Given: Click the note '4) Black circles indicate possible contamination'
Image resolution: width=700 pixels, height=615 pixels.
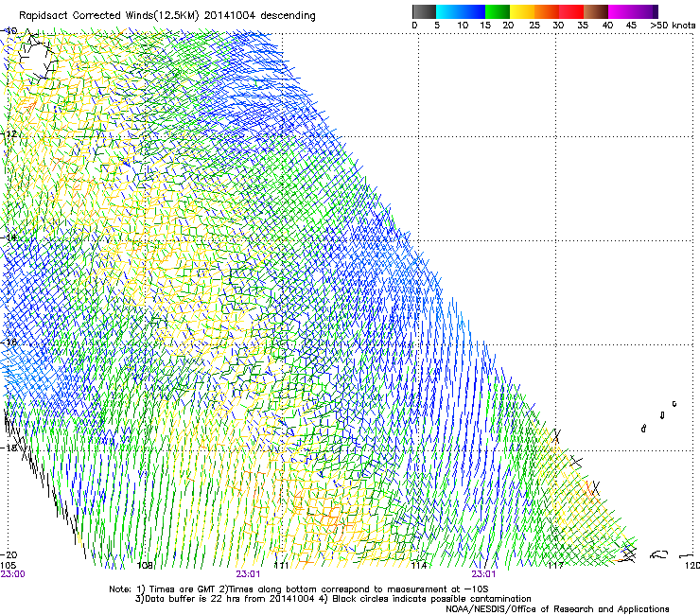Looking at the screenshot, I should [x=425, y=599].
